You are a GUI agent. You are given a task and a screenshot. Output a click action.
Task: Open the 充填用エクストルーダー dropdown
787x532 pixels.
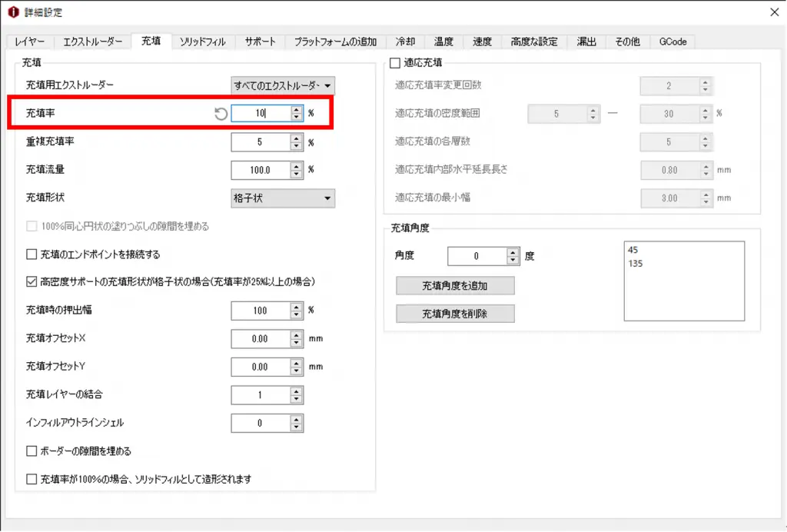pos(283,86)
